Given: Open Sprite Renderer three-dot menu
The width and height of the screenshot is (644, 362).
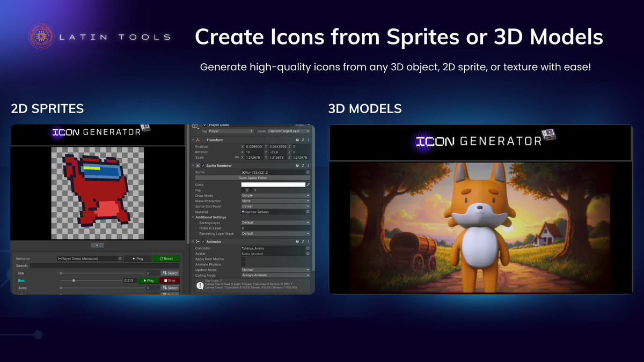Looking at the screenshot, I should tap(308, 166).
